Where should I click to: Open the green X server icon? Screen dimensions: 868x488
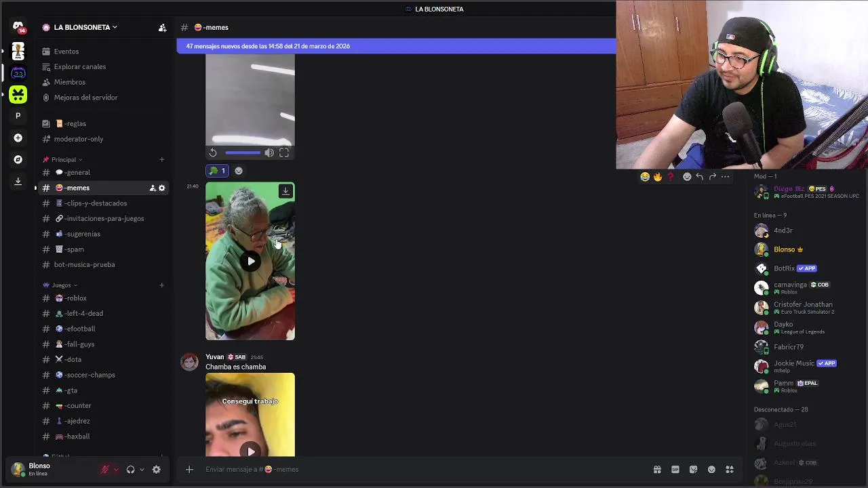pyautogui.click(x=18, y=95)
